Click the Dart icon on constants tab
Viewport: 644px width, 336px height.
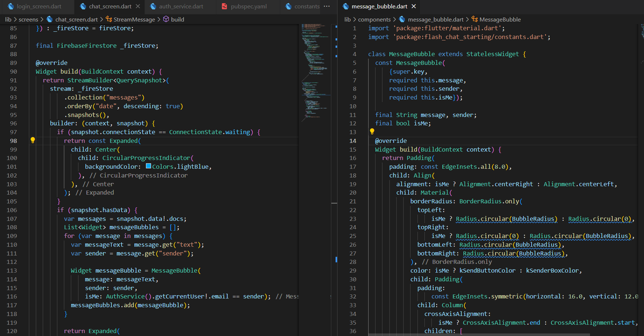(x=288, y=6)
